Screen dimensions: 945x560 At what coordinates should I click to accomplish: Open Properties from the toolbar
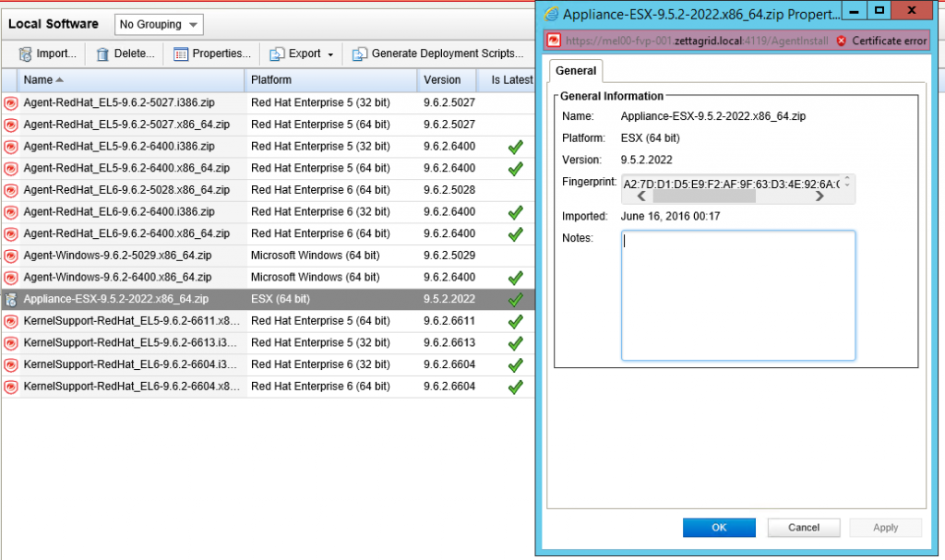pos(211,54)
